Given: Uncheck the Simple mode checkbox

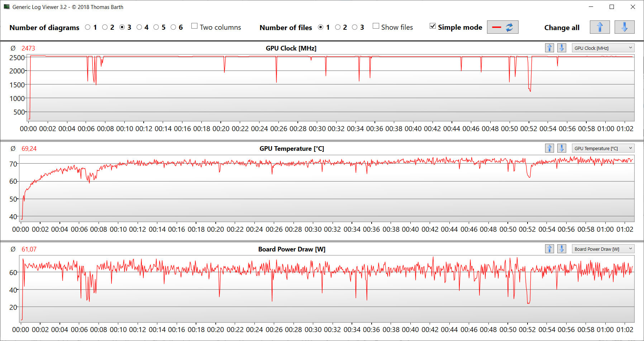Looking at the screenshot, I should (x=433, y=26).
